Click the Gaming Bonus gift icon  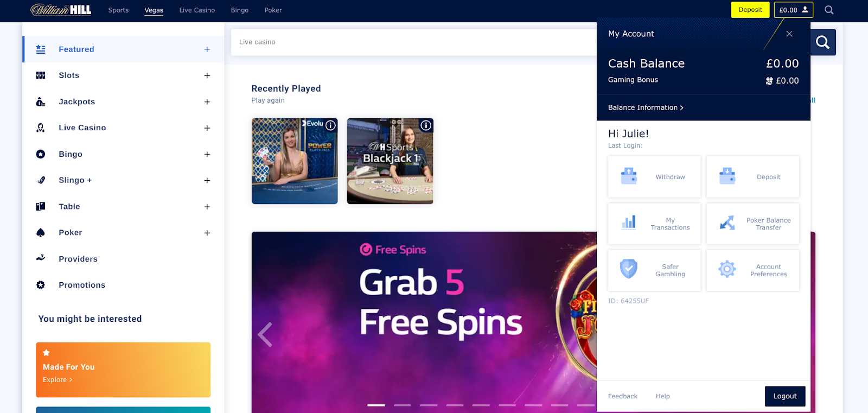(769, 81)
